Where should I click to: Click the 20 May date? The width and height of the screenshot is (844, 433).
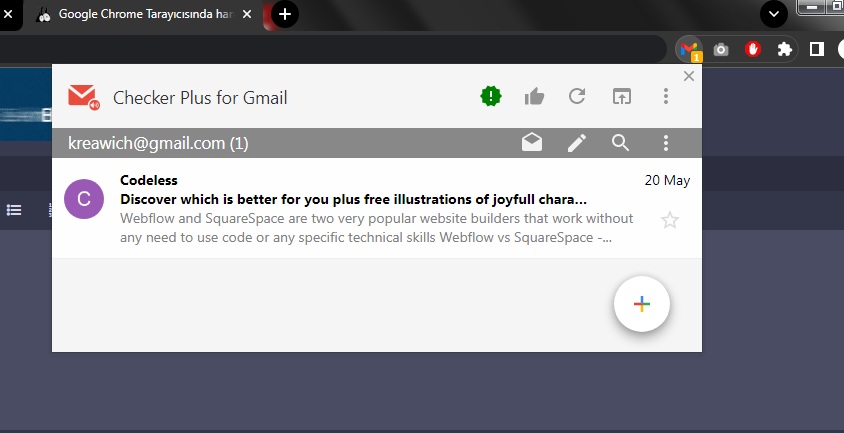[x=667, y=180]
